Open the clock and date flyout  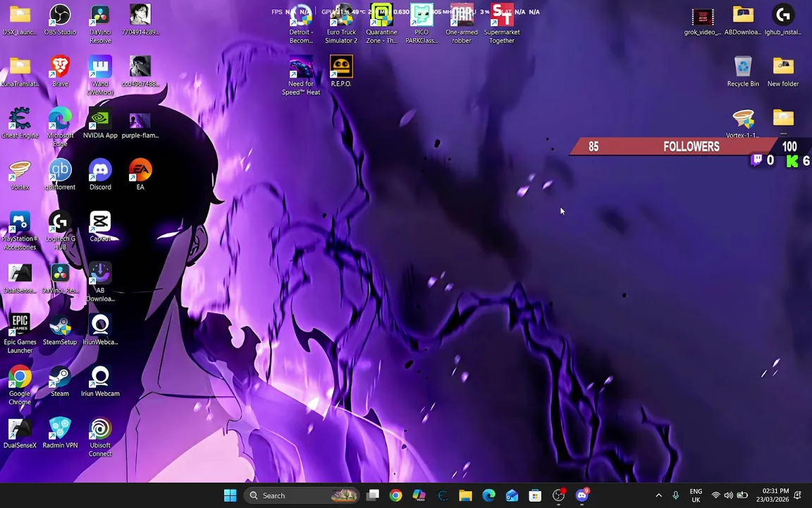[772, 495]
